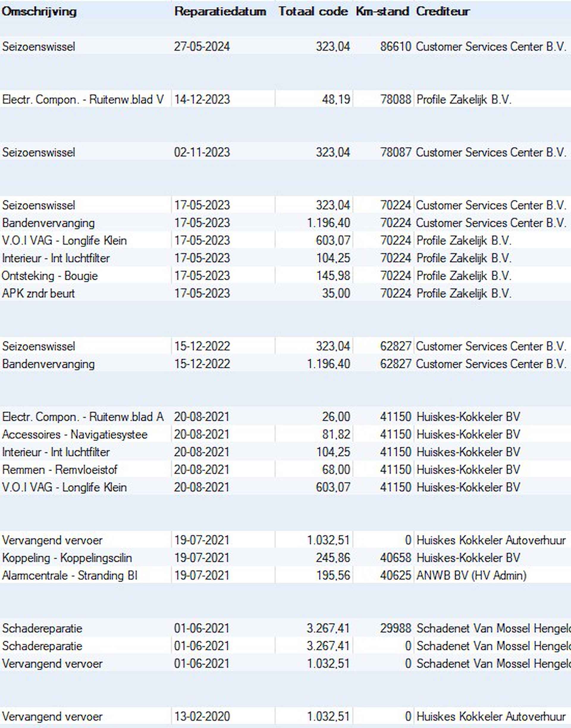Click the date cell 14-12-2023
Image resolution: width=571 pixels, height=728 pixels.
tap(202, 99)
